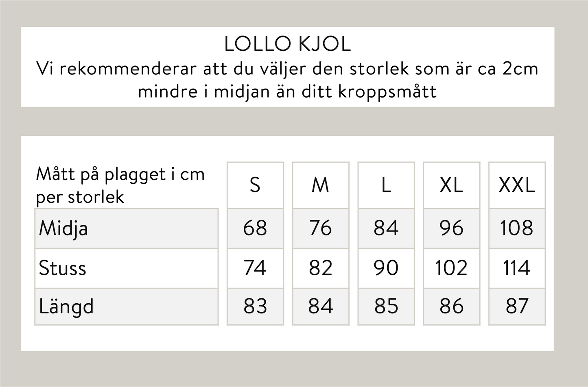Image resolution: width=588 pixels, height=387 pixels.
Task: Select the S size column header
Action: 255,185
